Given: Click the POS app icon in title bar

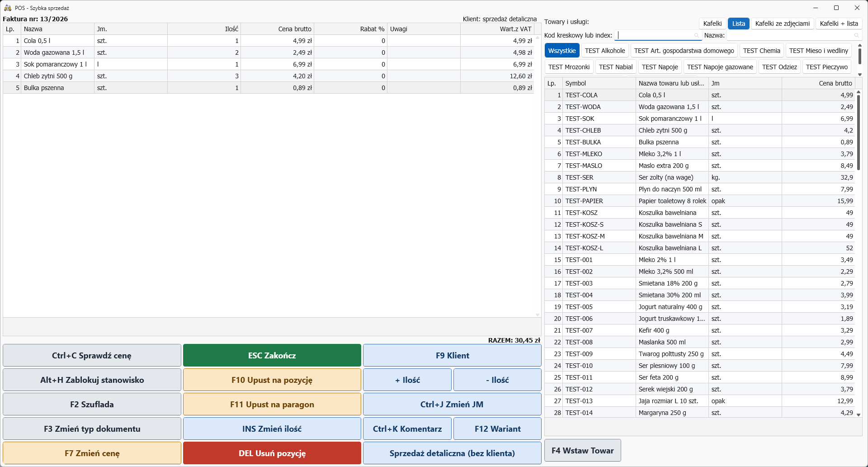Looking at the screenshot, I should click(7, 8).
